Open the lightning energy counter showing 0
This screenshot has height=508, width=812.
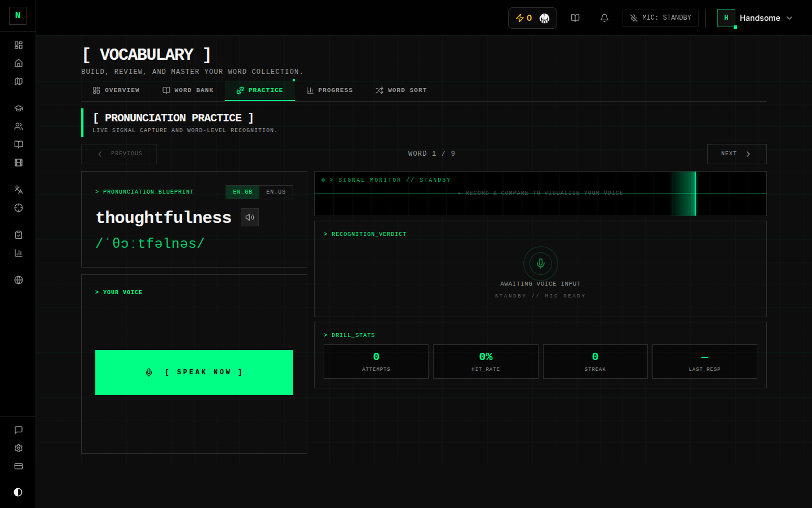532,18
